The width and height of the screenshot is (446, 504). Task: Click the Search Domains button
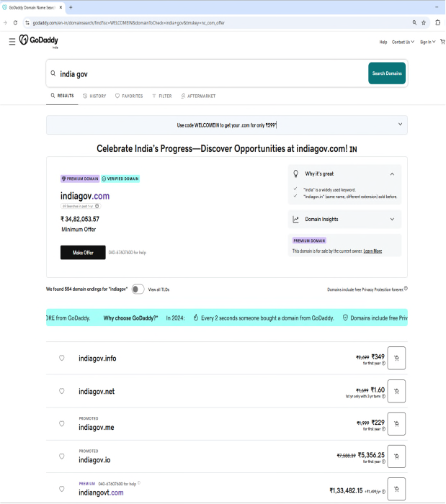[x=387, y=73]
